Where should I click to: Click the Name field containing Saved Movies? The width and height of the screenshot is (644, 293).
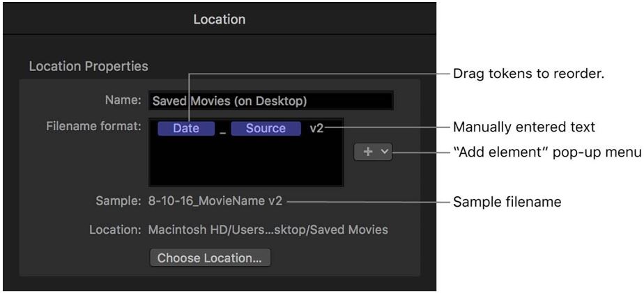click(270, 101)
